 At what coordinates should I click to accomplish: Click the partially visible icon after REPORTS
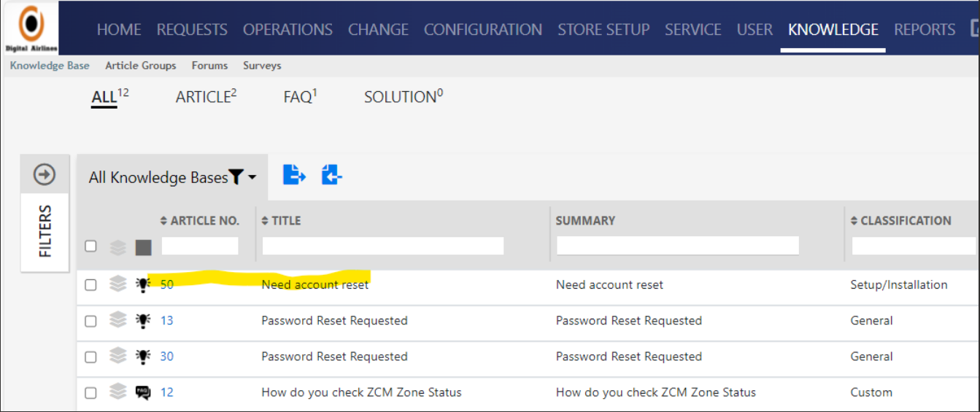(x=974, y=28)
